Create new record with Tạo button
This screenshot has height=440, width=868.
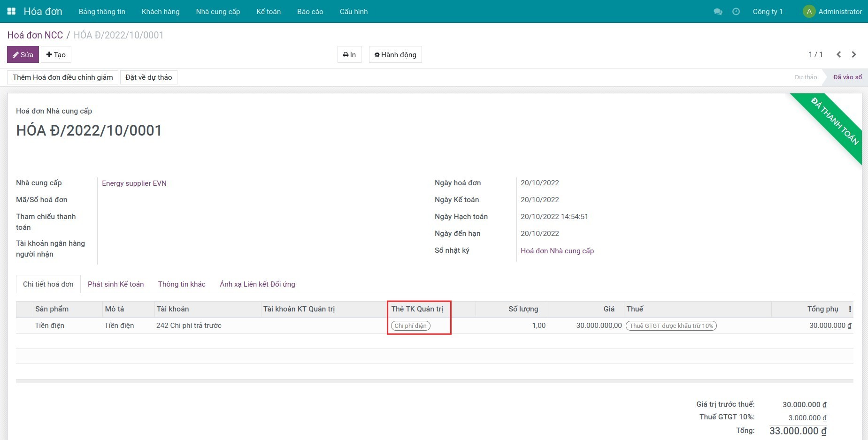click(x=56, y=54)
